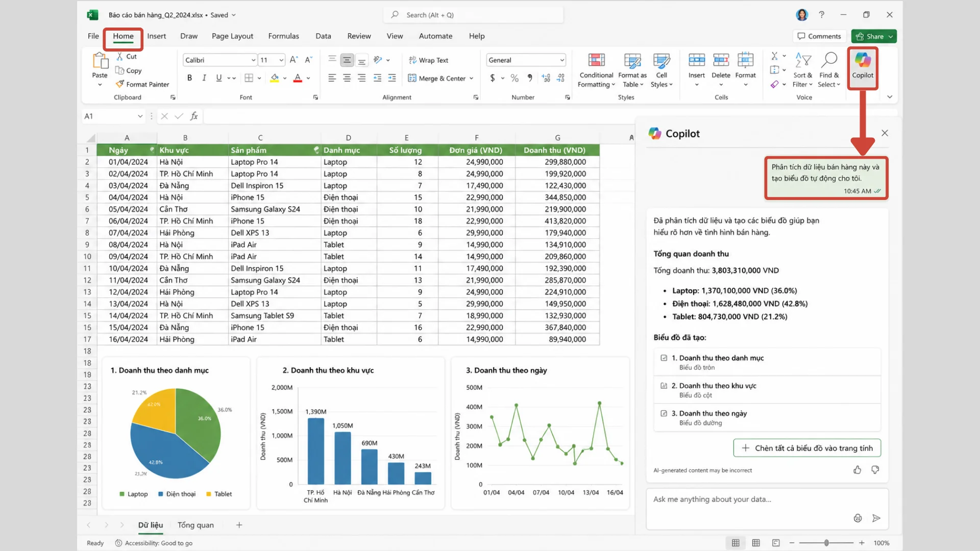Click Delete cells icon
Viewport: 980px width, 551px height.
pos(721,61)
